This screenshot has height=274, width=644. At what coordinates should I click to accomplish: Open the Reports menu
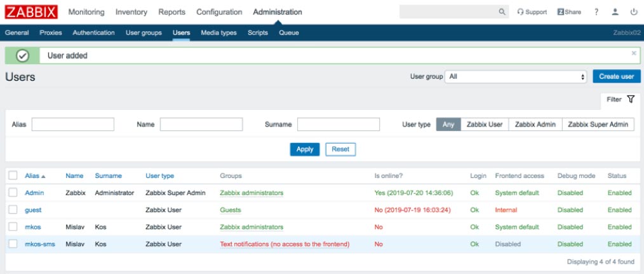(171, 12)
